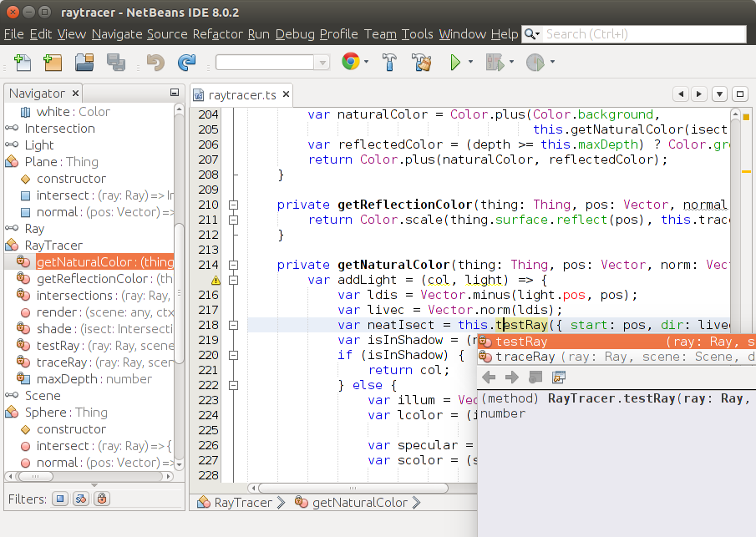
Task: Select the raytracer.ts editor tab
Action: (241, 95)
